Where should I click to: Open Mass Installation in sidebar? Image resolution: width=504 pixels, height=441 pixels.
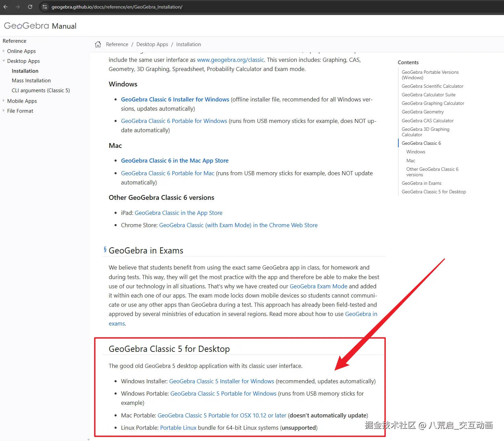coord(31,81)
